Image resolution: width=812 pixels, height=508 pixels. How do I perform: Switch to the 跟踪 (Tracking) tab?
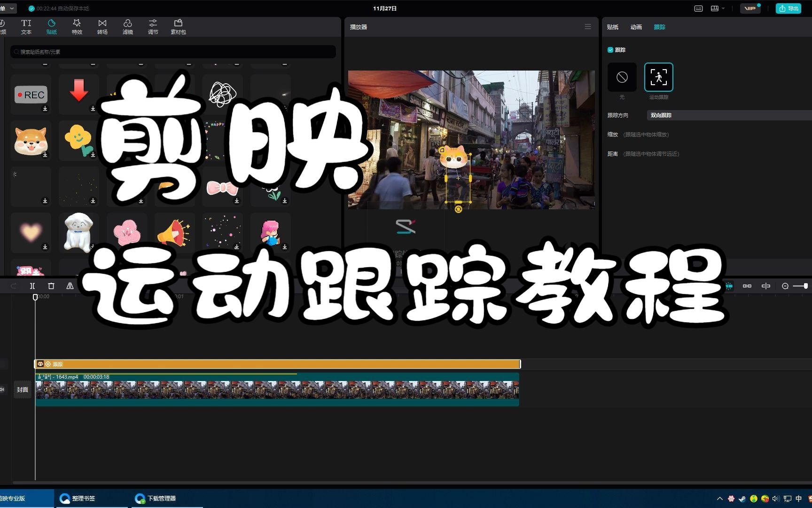pos(660,27)
